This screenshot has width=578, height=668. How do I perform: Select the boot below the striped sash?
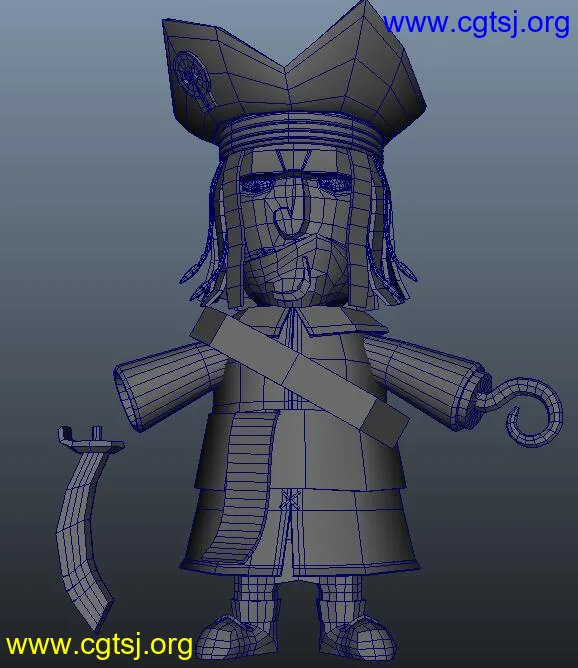click(x=239, y=631)
